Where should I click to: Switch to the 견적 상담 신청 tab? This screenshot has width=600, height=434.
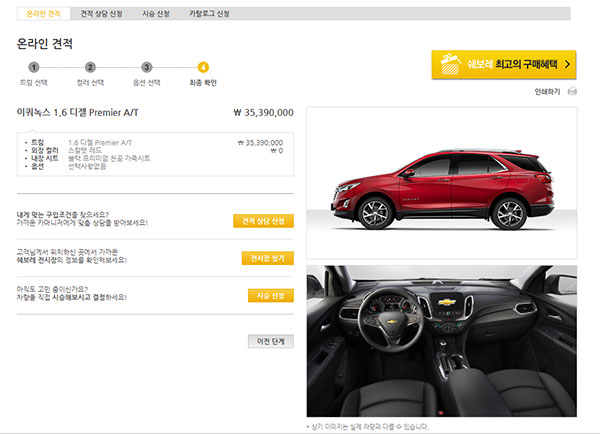101,14
